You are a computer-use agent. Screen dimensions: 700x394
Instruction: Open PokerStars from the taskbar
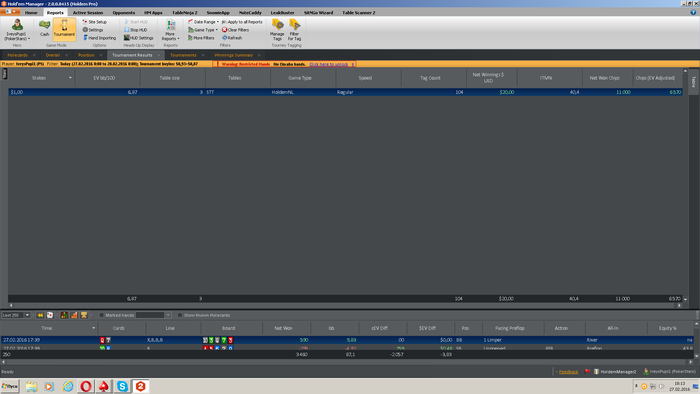pyautogui.click(x=104, y=386)
